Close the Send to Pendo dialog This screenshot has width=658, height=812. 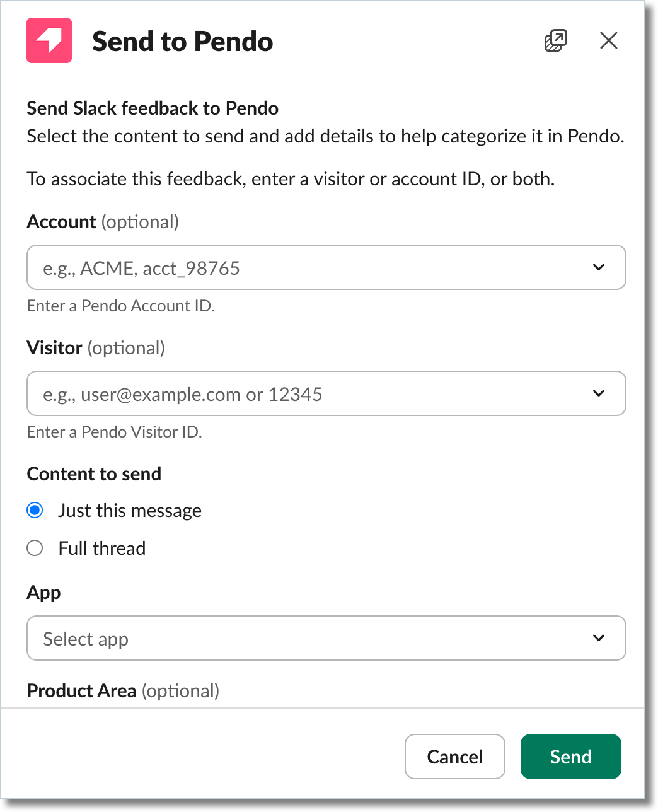point(609,40)
